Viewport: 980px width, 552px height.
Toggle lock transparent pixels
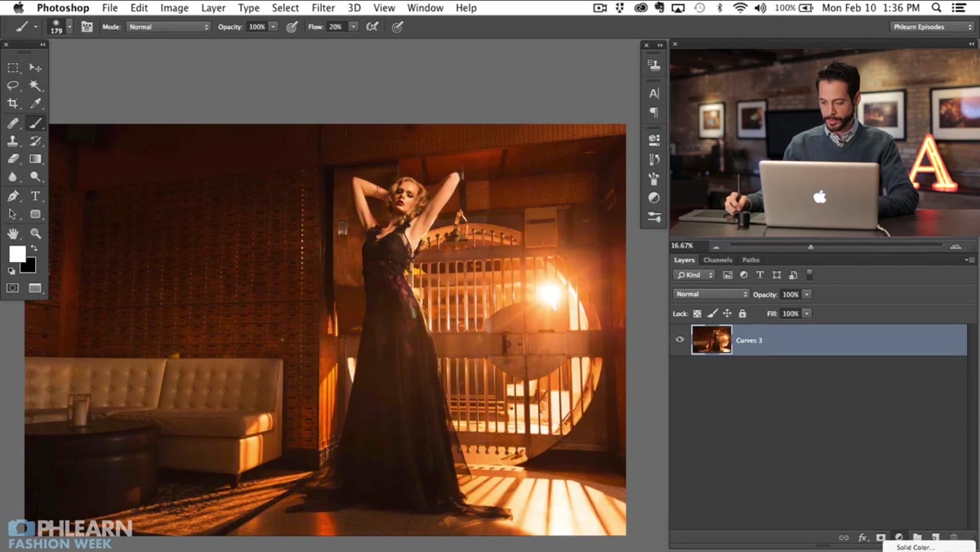coord(697,314)
